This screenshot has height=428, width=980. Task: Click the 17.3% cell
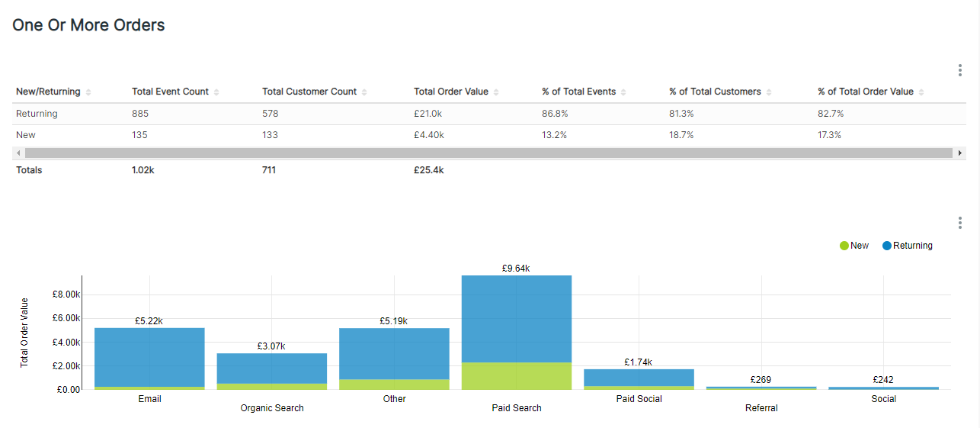(x=830, y=135)
